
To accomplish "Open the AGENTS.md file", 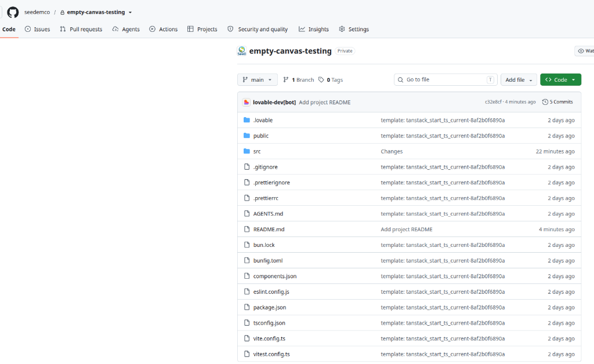I will (268, 213).
